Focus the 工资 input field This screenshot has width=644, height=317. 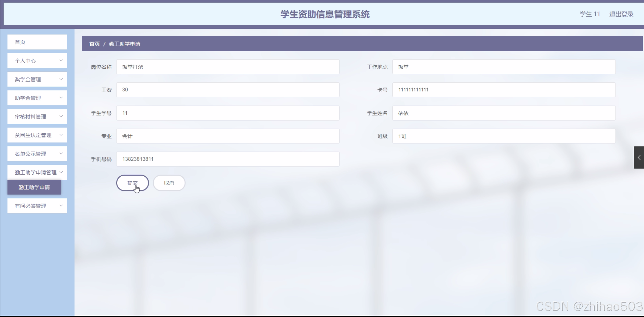coord(228,90)
